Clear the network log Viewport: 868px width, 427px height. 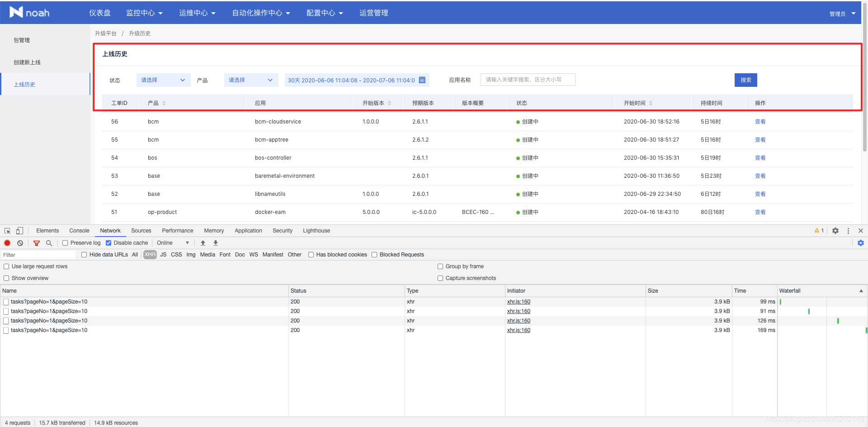(x=20, y=243)
